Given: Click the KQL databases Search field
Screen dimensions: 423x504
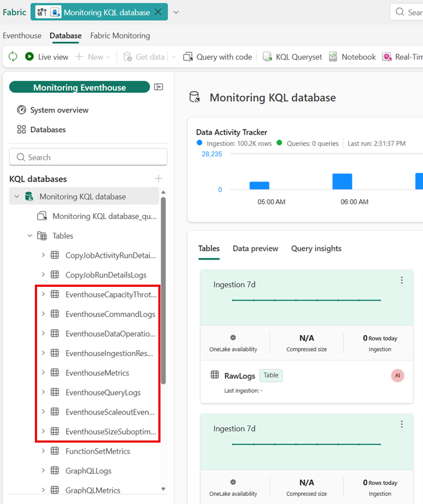Looking at the screenshot, I should click(88, 157).
